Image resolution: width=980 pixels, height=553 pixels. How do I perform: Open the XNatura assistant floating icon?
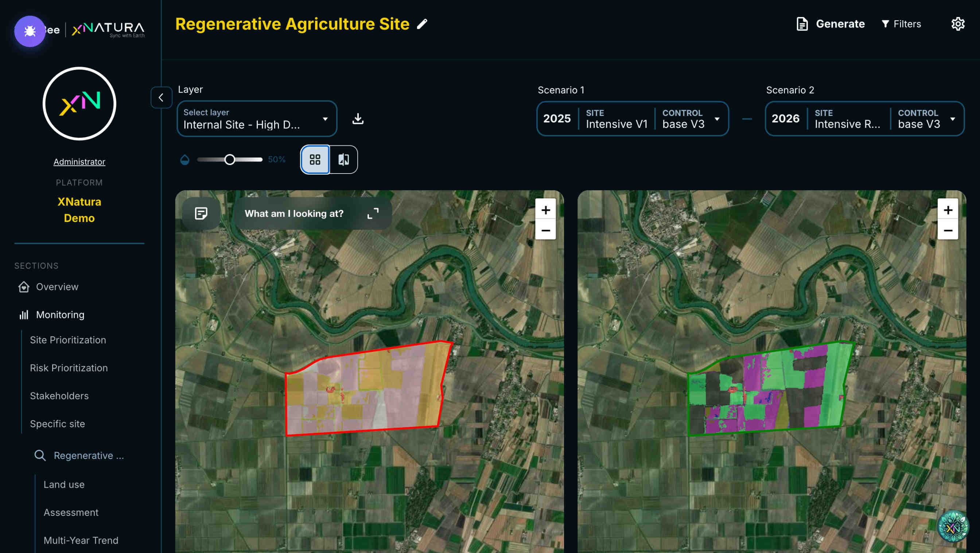(x=953, y=527)
